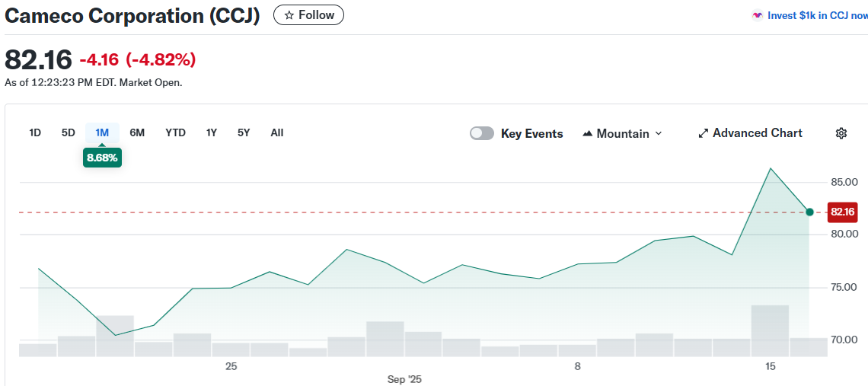
Task: Click the tallest volume bar near Sep 15
Action: tap(770, 330)
